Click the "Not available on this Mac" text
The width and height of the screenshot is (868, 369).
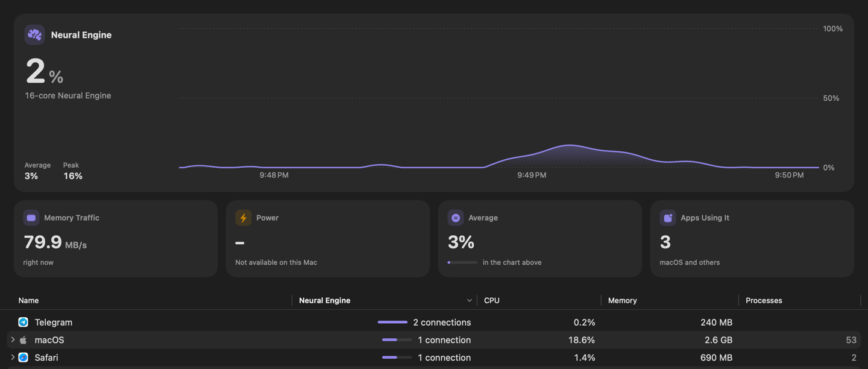pyautogui.click(x=276, y=262)
